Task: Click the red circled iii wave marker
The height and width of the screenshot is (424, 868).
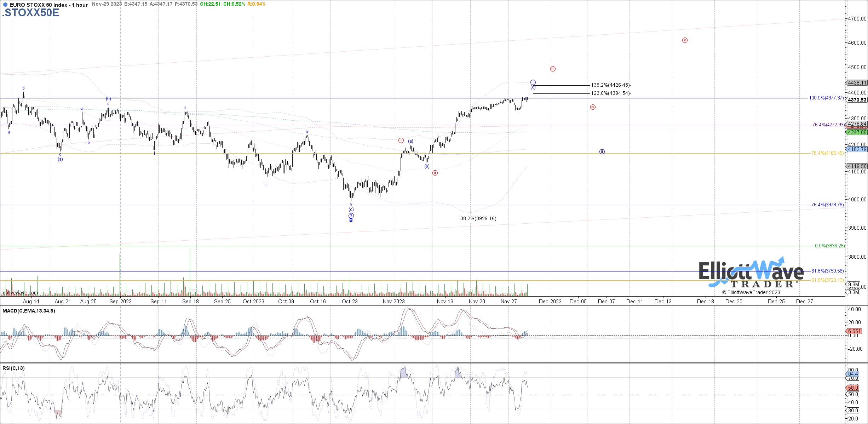Action: click(553, 69)
